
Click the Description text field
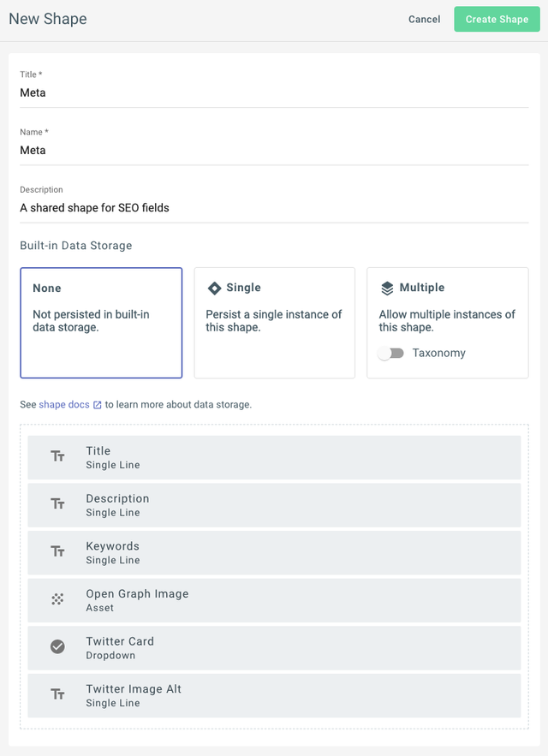274,207
